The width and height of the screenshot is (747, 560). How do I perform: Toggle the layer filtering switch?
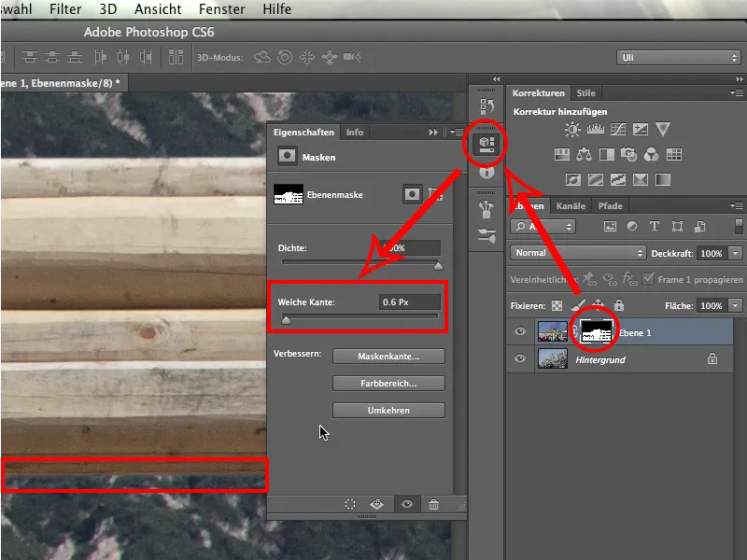pyautogui.click(x=739, y=226)
